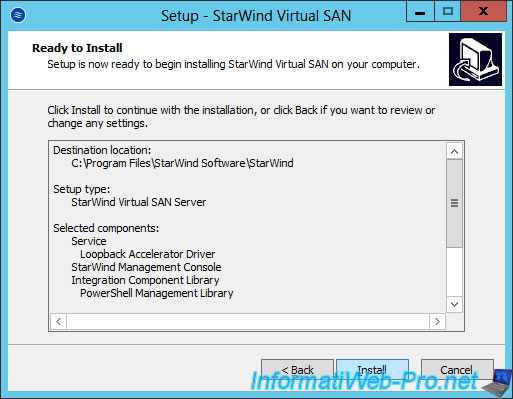
Task: Click 'Integration Component Library' line
Action: tap(145, 280)
